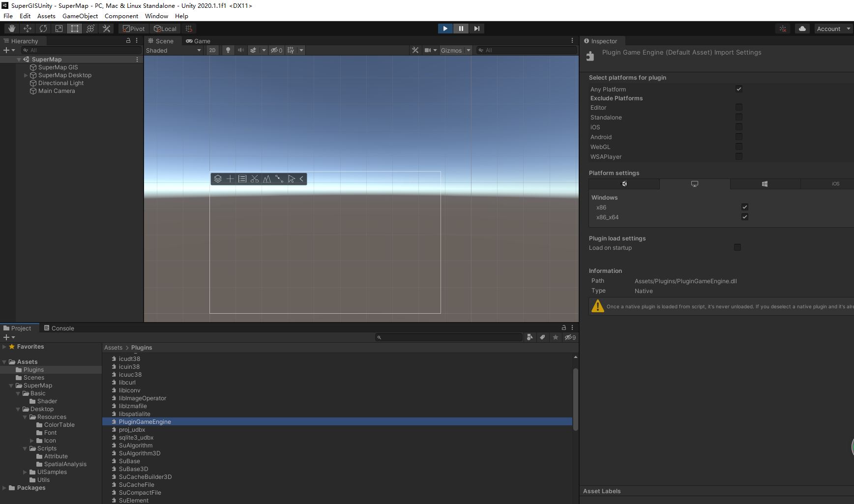
Task: Expand the UISamples folder
Action: coord(25,472)
